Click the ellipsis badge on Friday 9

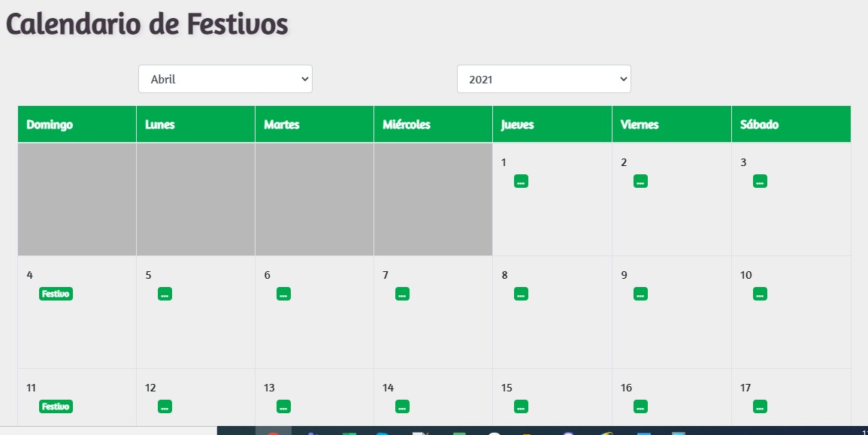[640, 294]
